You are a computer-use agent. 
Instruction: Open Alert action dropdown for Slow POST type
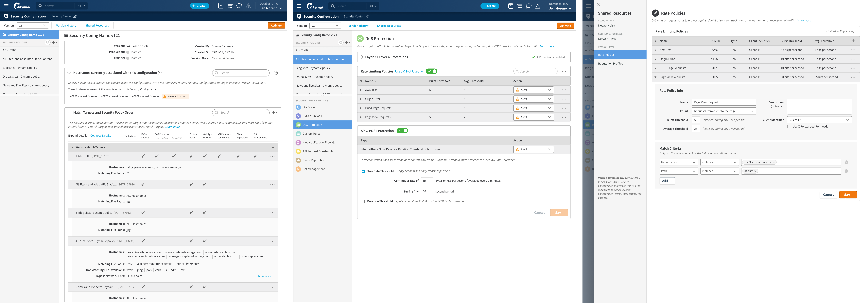point(533,150)
